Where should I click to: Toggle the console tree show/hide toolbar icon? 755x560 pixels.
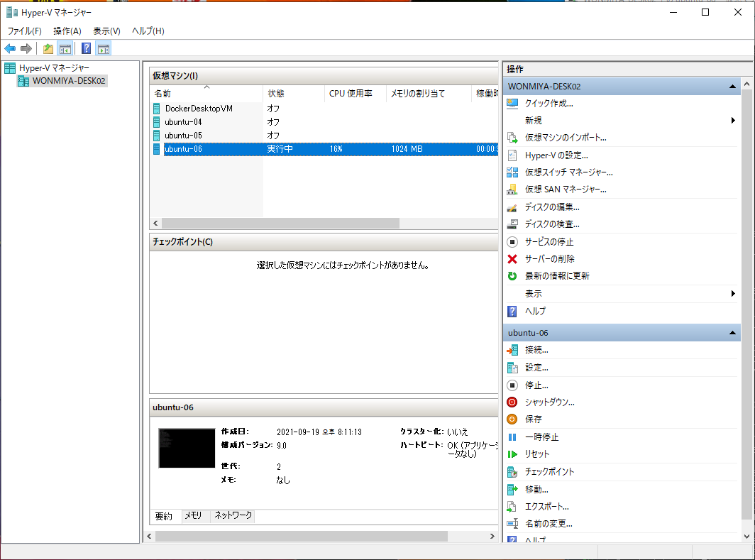pos(65,49)
